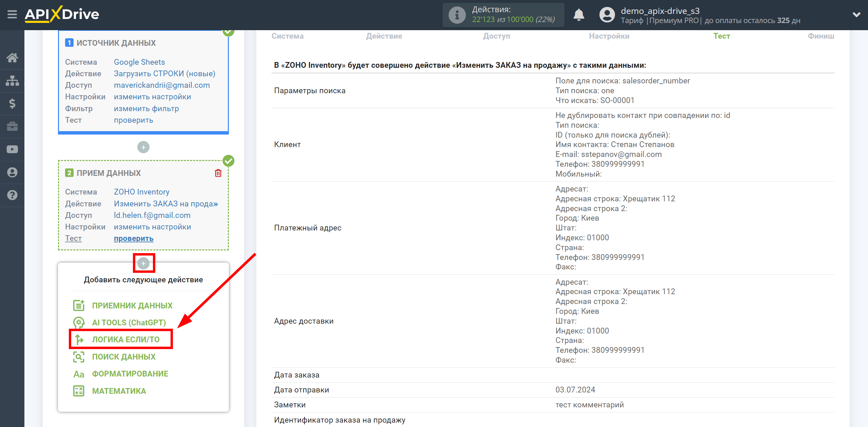Select МАТЕМАТИКА option
Viewport: 868px width, 427px height.
click(119, 391)
